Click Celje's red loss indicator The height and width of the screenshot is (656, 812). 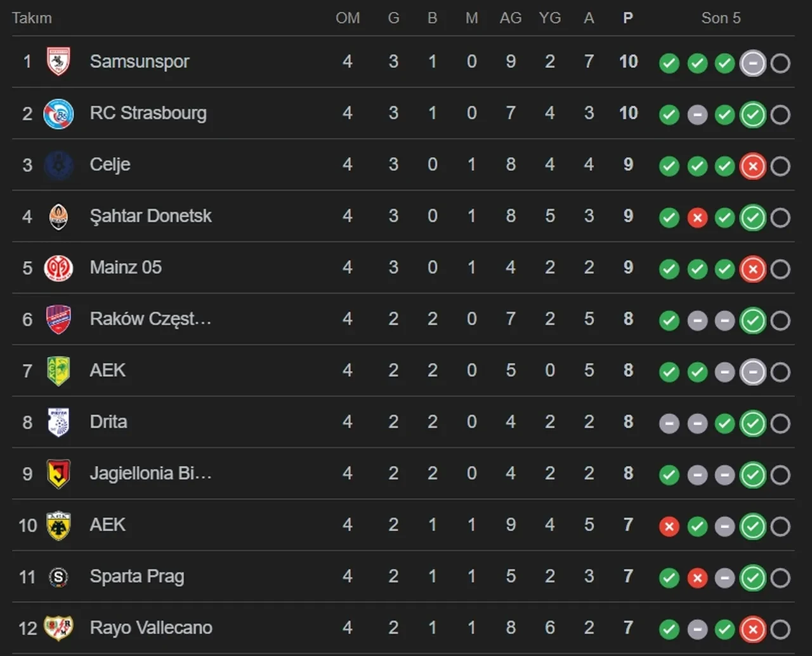point(753,166)
